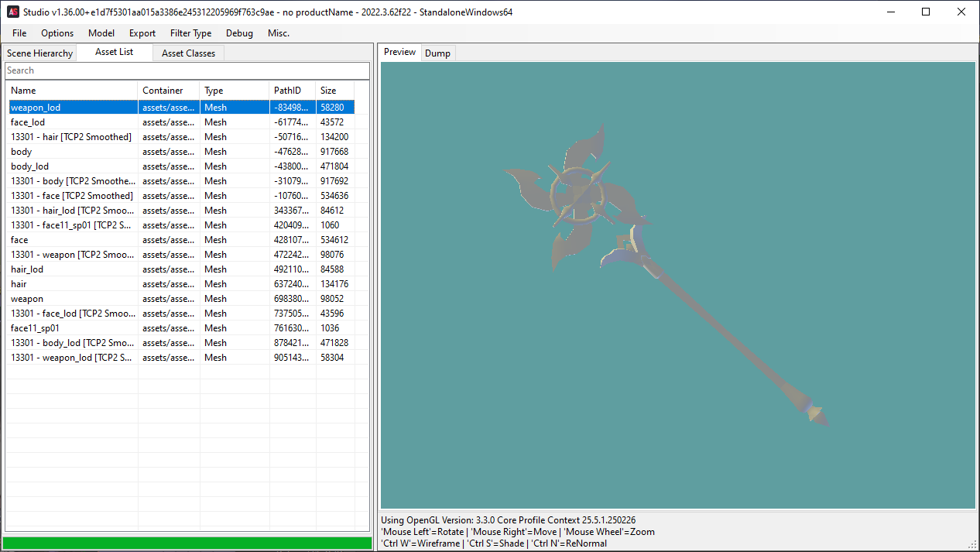Image resolution: width=980 pixels, height=552 pixels.
Task: Close the Studio window
Action: tap(961, 12)
